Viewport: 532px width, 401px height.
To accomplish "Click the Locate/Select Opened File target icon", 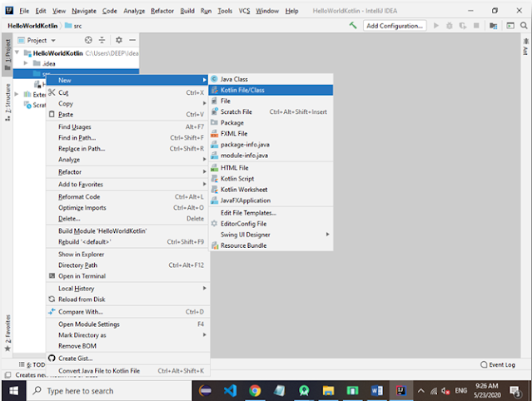I will [x=88, y=40].
